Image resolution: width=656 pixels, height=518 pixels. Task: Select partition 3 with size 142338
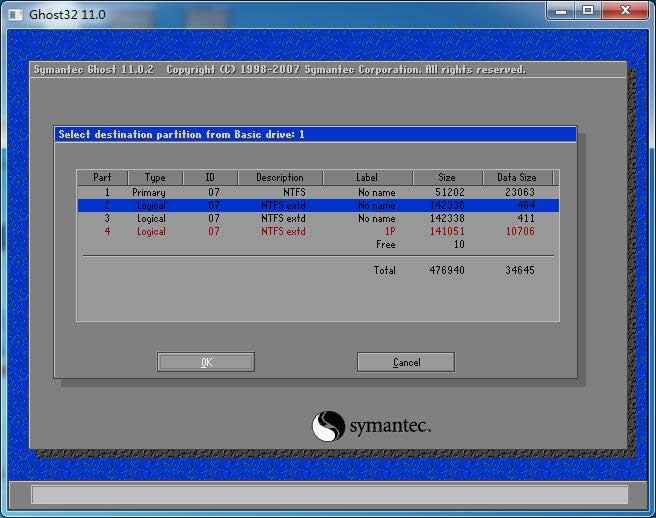pos(317,218)
